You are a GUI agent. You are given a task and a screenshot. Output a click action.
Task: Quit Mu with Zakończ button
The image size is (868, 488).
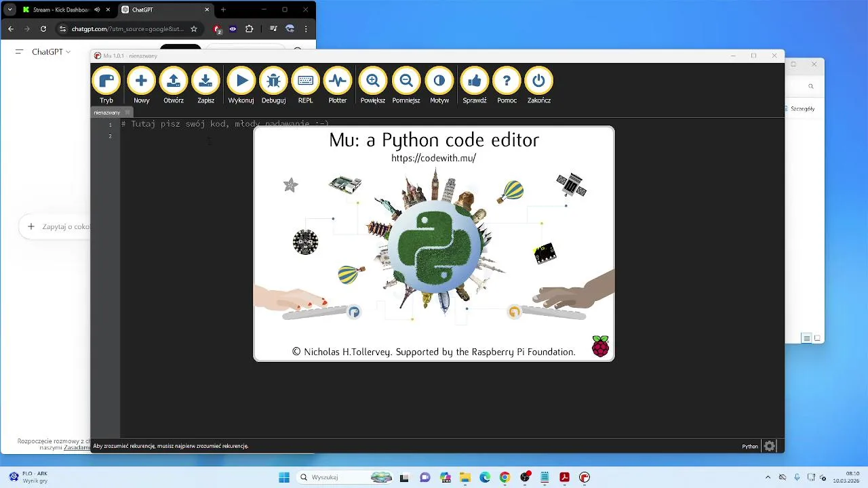(538, 85)
